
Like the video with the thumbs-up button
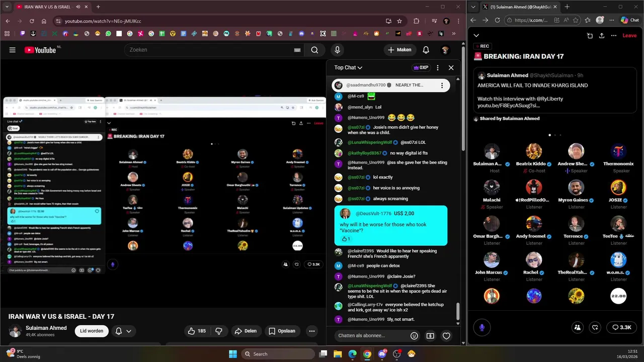click(x=197, y=331)
